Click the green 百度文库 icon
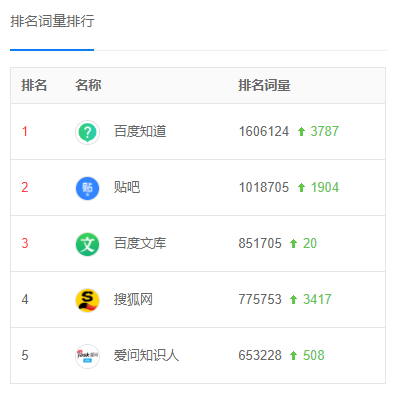 point(87,244)
